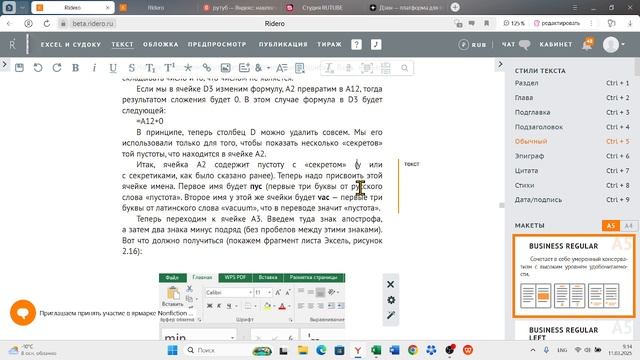This screenshot has width=640, height=360.
Task: Open the user avatar dropdown menu
Action: pos(614,44)
